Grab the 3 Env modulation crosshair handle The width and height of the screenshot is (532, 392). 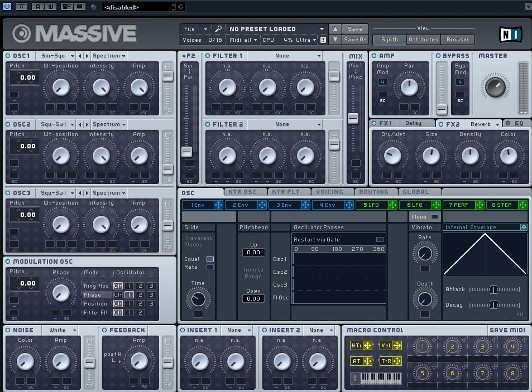click(305, 205)
